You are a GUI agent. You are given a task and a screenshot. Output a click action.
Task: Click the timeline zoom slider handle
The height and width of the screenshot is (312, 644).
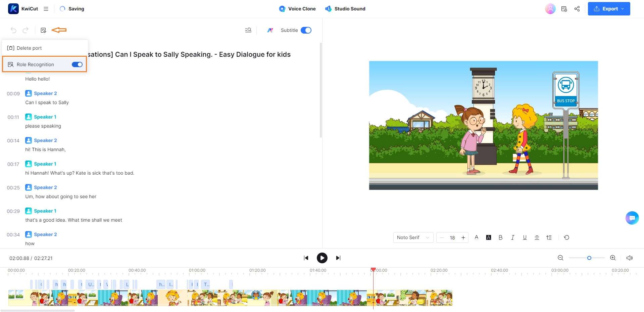click(x=589, y=258)
